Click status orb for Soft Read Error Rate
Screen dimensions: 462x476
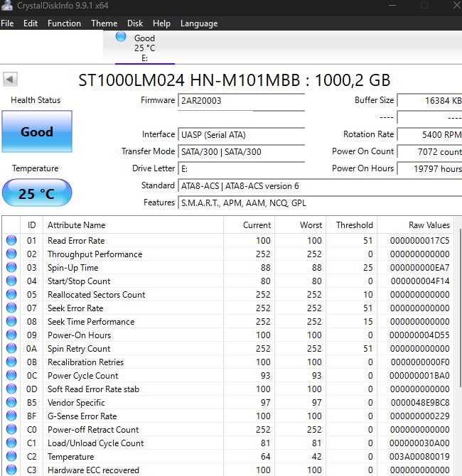[11, 389]
